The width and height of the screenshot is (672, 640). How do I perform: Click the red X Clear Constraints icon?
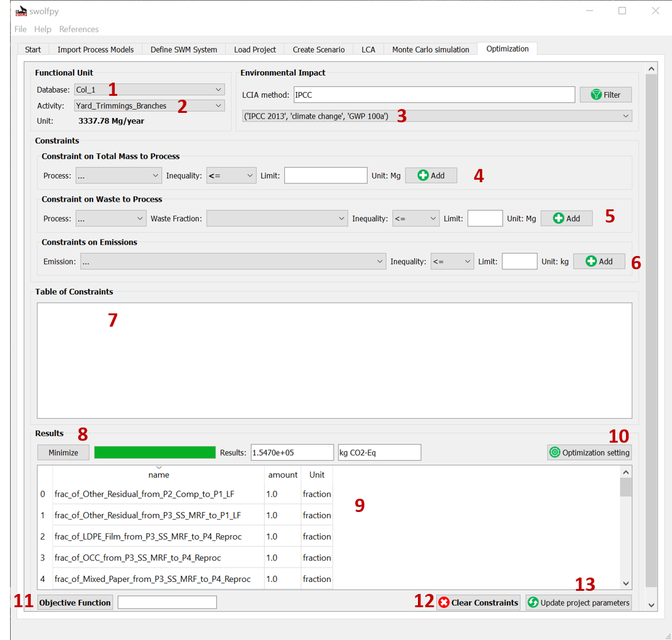click(x=444, y=603)
